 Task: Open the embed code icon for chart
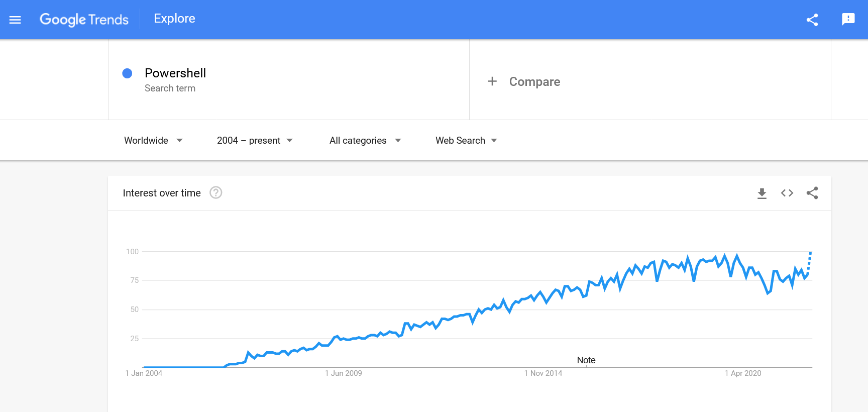click(x=787, y=193)
